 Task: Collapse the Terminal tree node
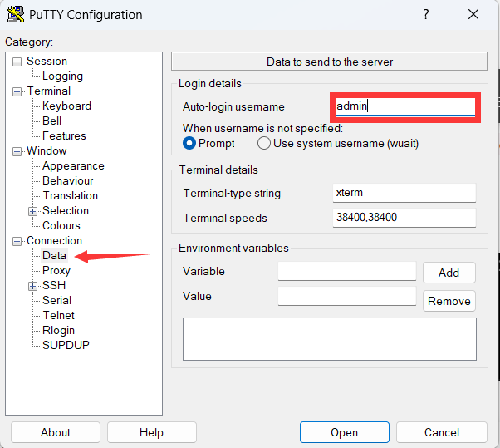(x=17, y=91)
